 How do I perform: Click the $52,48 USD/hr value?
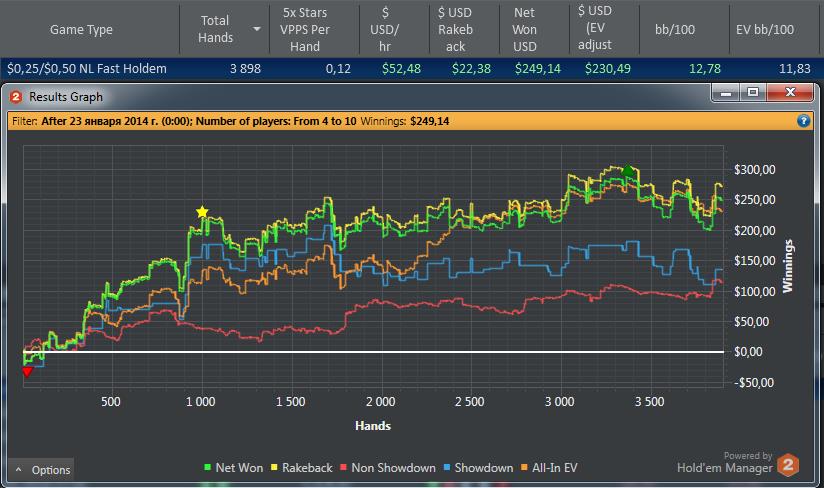click(401, 69)
